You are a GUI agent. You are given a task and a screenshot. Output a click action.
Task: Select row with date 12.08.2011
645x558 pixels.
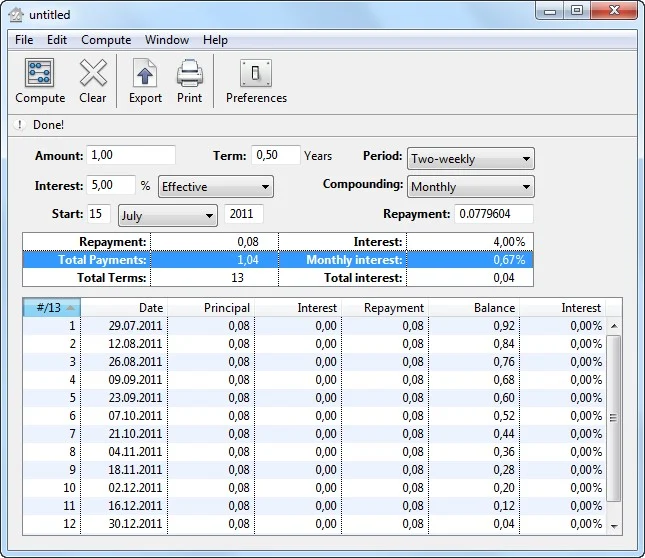[x=314, y=344]
